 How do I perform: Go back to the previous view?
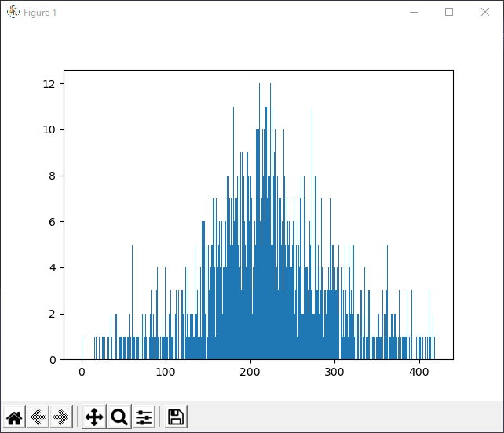point(38,417)
